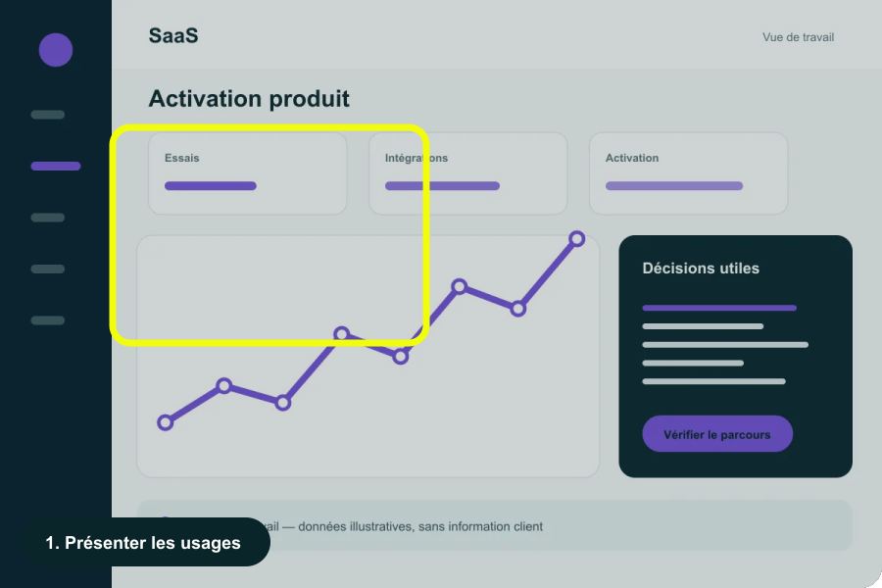This screenshot has width=882, height=588.
Task: Select the highest final data point on the chart
Action: [x=576, y=239]
